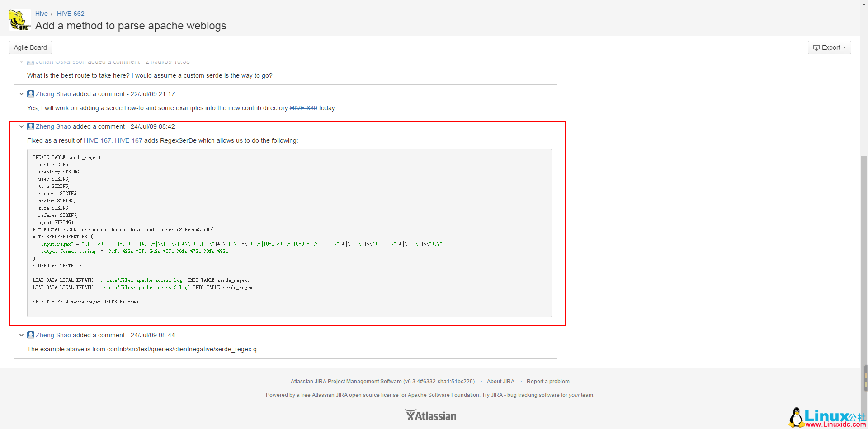The height and width of the screenshot is (429, 868).
Task: Open the Export dropdown menu
Action: (x=829, y=47)
